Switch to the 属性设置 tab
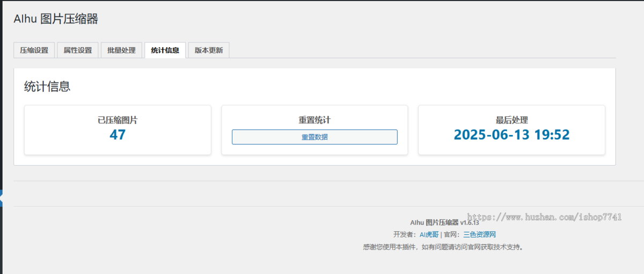 coord(77,50)
